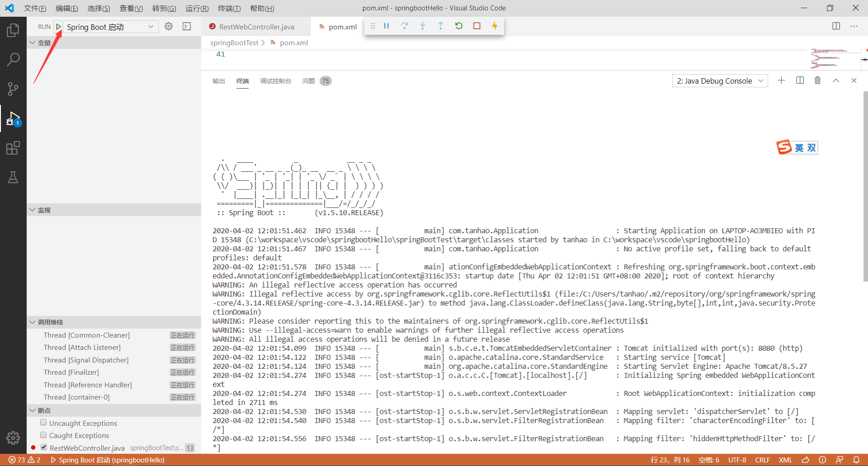Select Thread [Finalizer] in call stack
The height and width of the screenshot is (466, 868).
(113, 372)
